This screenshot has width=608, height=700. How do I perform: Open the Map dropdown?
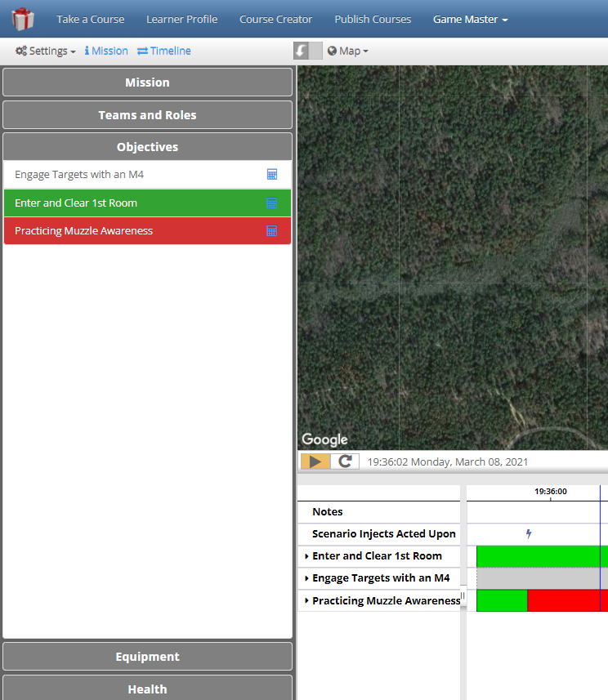347,51
